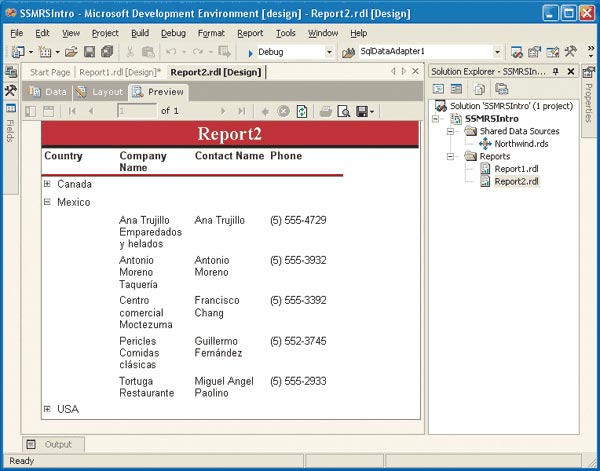Click the Open File folder icon
600x471 pixels.
coord(71,52)
